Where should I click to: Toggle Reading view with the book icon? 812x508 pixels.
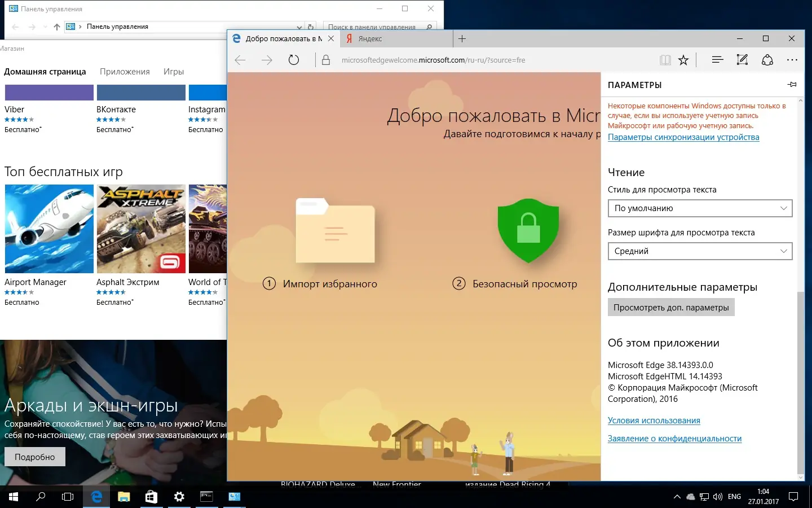(665, 59)
